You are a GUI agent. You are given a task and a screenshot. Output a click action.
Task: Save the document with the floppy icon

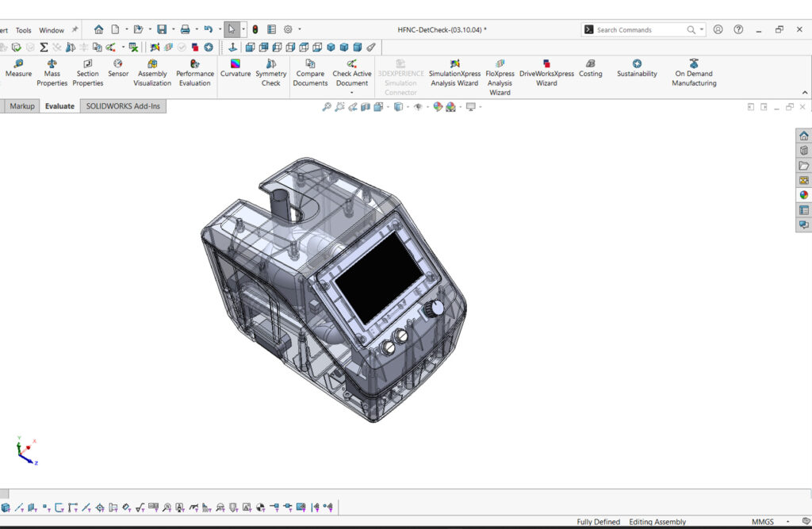click(162, 29)
